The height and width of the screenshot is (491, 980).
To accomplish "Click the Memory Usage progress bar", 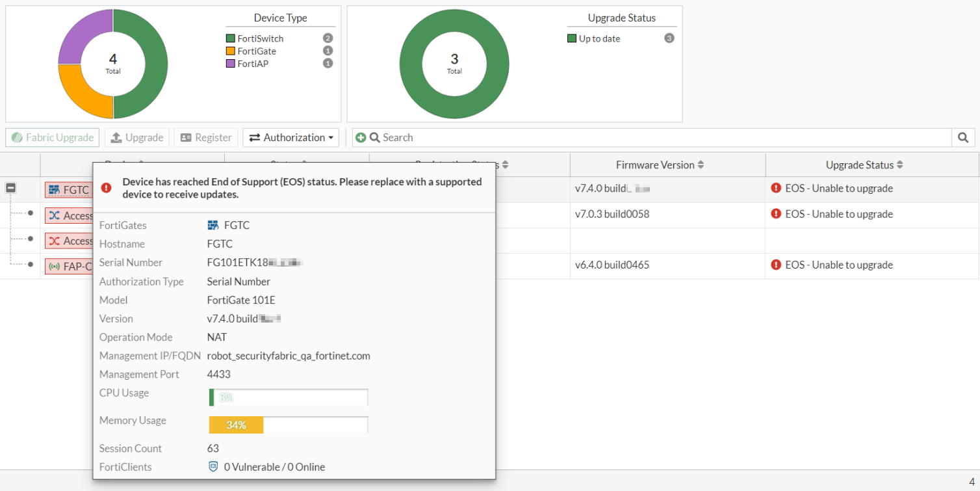I will pyautogui.click(x=288, y=425).
